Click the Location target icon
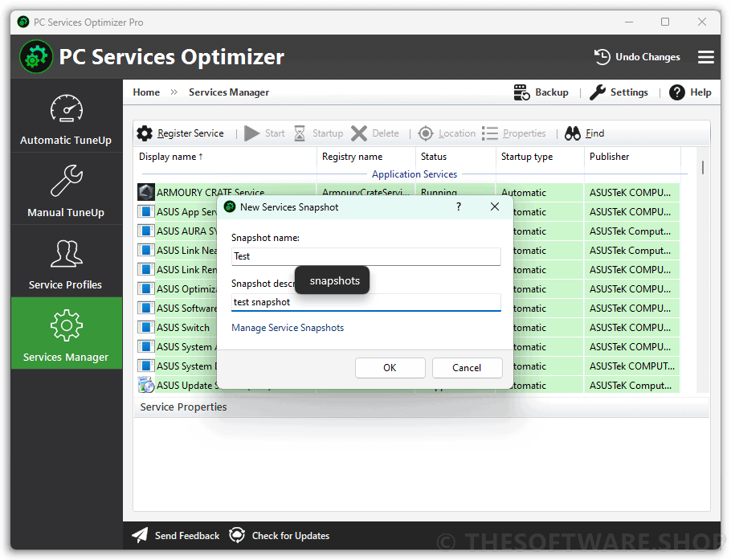The width and height of the screenshot is (731, 560). 425,133
